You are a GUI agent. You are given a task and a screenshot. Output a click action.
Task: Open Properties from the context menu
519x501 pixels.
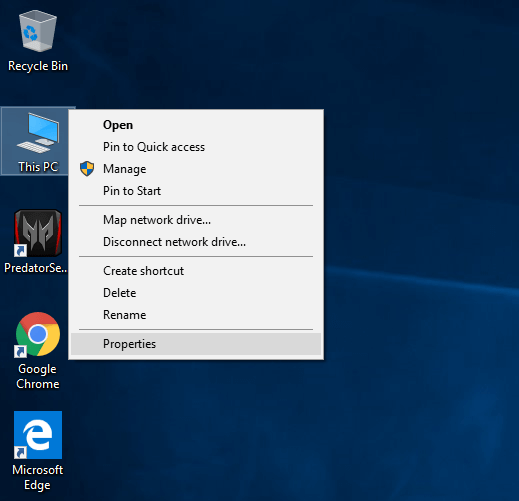tap(196, 344)
